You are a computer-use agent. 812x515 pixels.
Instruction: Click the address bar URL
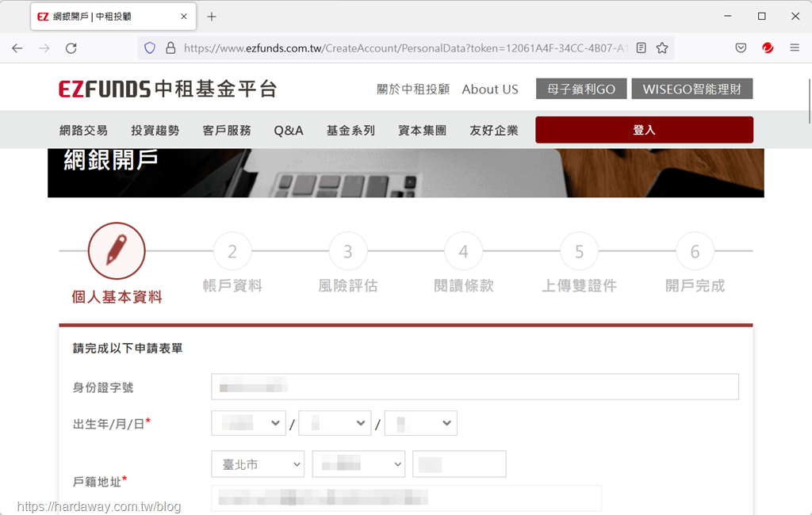(x=405, y=48)
